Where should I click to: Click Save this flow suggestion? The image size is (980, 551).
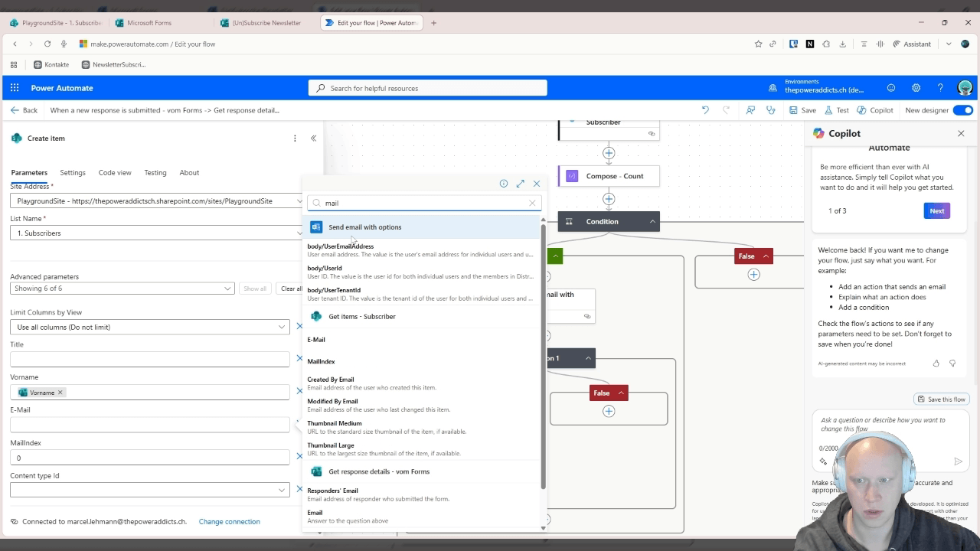(942, 399)
